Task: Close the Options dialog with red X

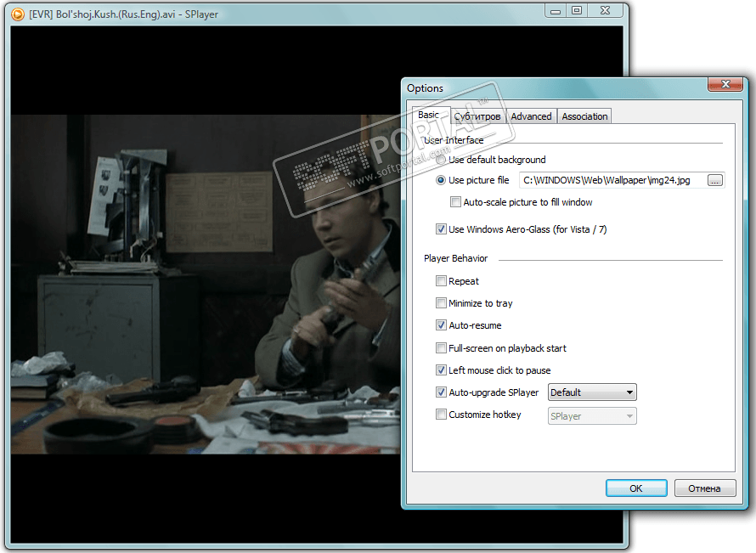Action: [725, 84]
